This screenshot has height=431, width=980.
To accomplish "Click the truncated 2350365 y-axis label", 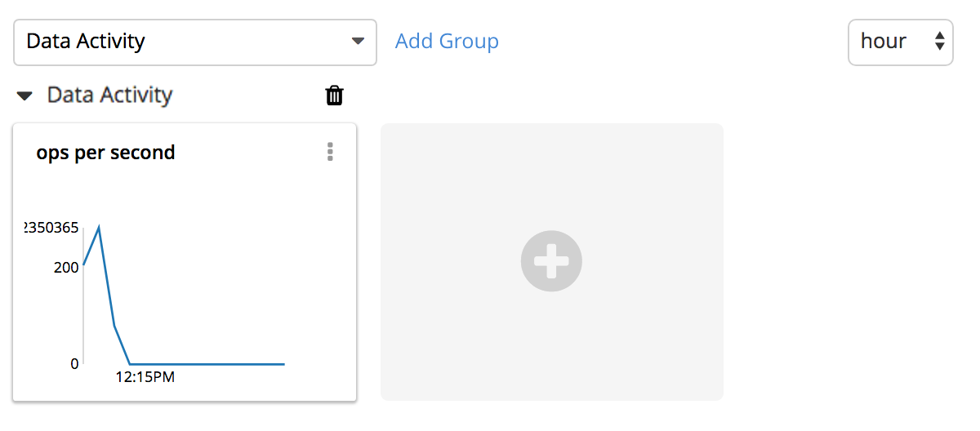I will coord(52,228).
